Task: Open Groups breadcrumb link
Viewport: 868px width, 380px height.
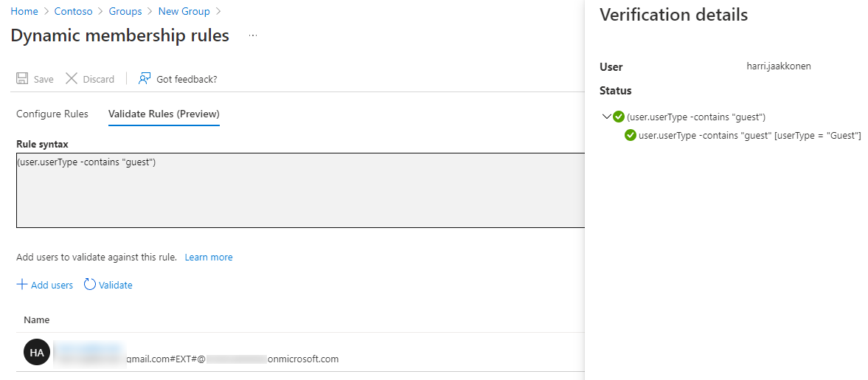Action: (125, 11)
